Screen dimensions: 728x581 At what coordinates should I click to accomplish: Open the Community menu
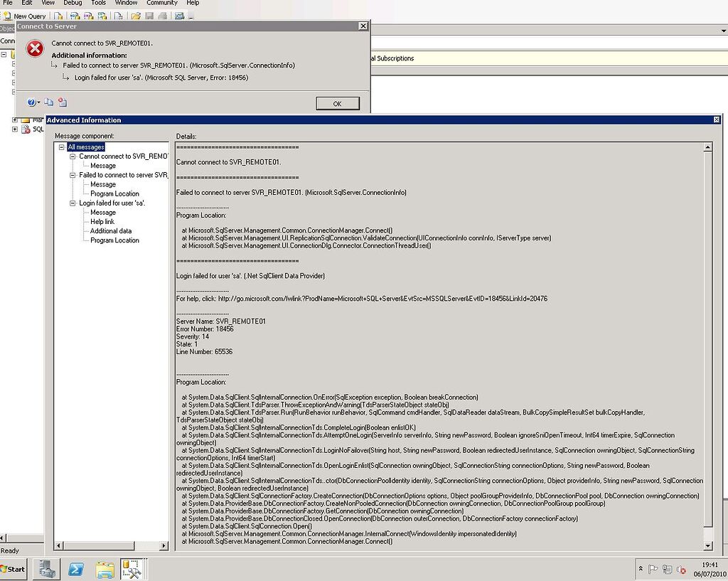161,3
